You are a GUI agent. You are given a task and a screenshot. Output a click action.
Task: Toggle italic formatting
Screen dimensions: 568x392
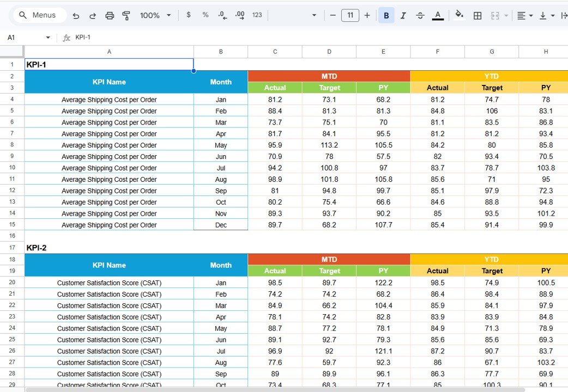click(x=403, y=15)
